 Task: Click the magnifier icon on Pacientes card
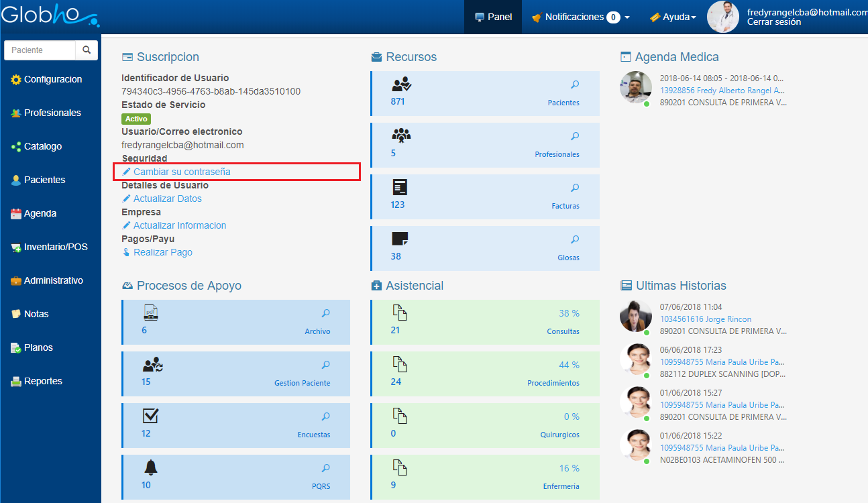coord(575,85)
